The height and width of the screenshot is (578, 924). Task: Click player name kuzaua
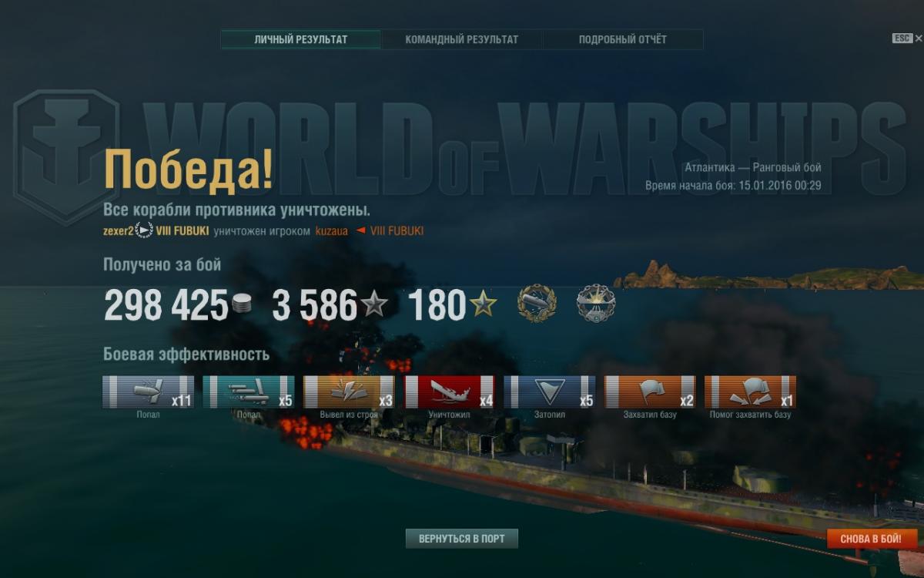pos(331,231)
